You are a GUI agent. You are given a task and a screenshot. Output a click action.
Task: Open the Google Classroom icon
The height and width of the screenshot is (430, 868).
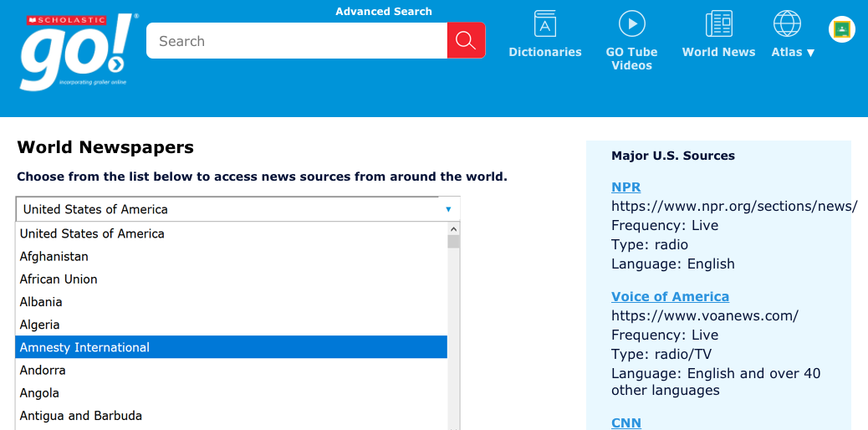tap(841, 29)
